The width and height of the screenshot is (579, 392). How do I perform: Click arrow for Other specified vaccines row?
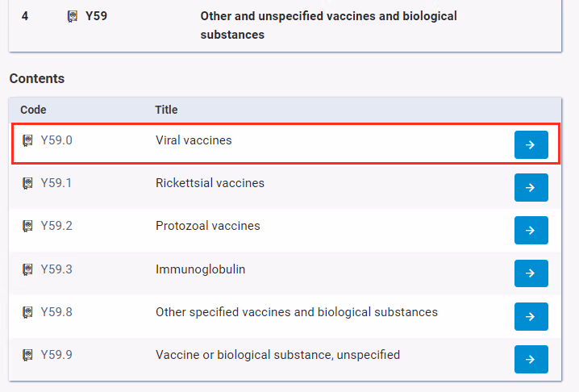(531, 316)
